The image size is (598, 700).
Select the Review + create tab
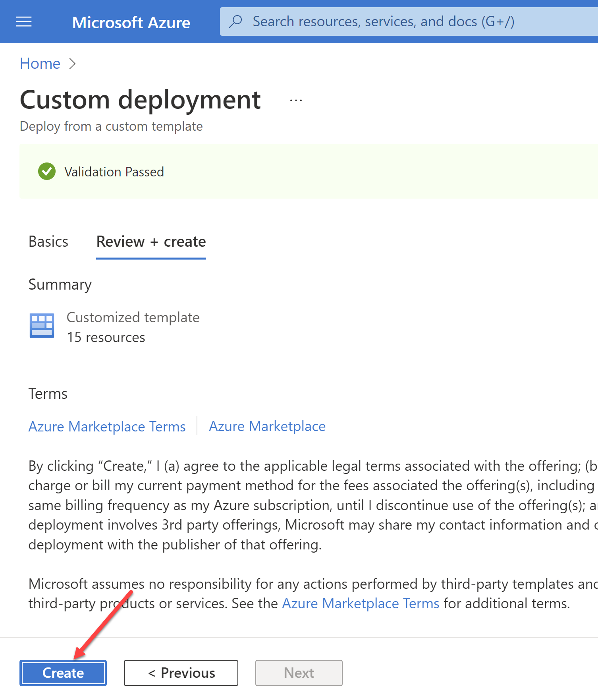click(151, 242)
